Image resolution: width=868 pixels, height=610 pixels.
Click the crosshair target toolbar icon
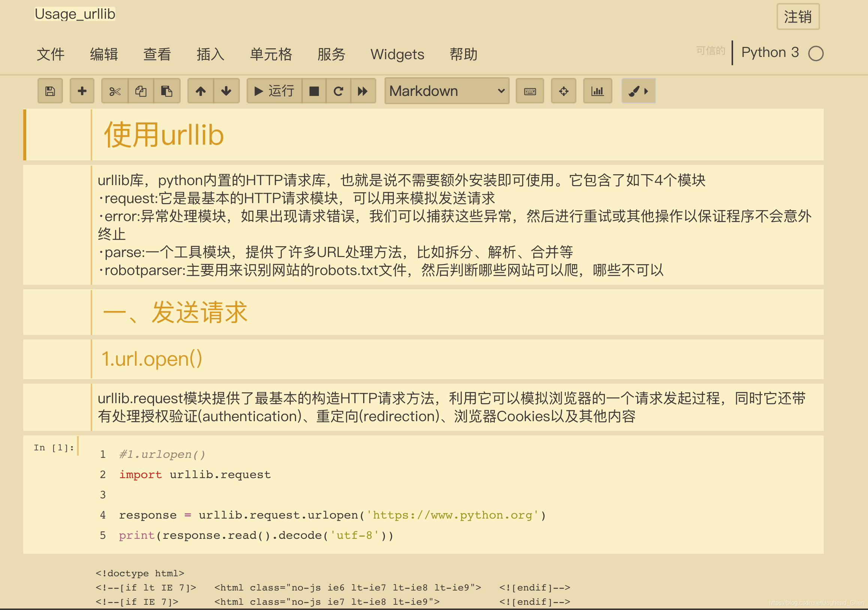point(563,91)
